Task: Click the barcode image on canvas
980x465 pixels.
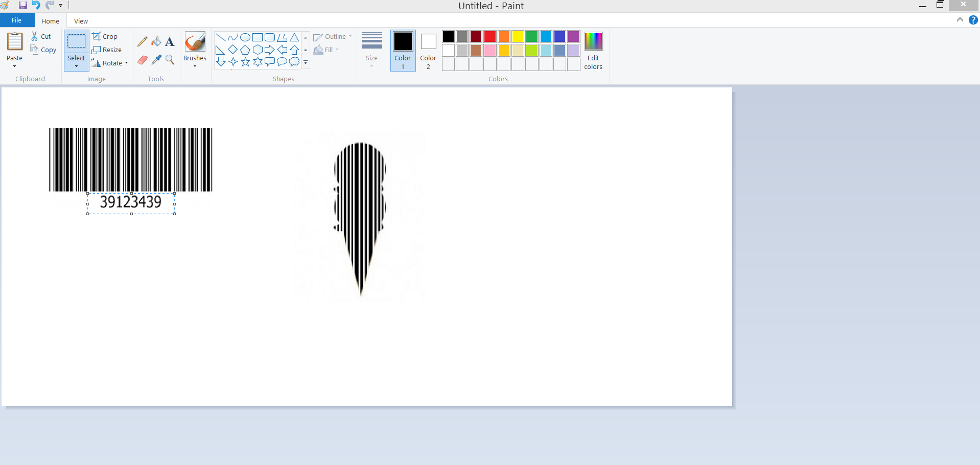Action: pyautogui.click(x=130, y=159)
